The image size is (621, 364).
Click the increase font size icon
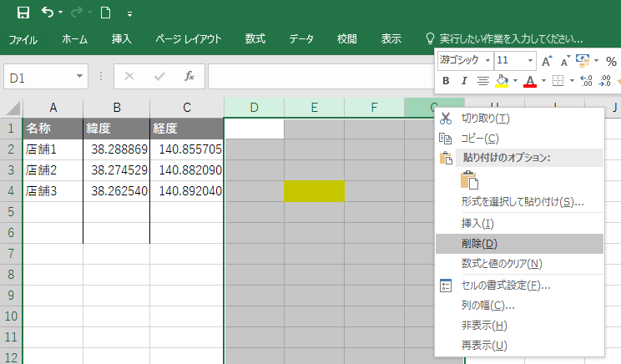[547, 61]
